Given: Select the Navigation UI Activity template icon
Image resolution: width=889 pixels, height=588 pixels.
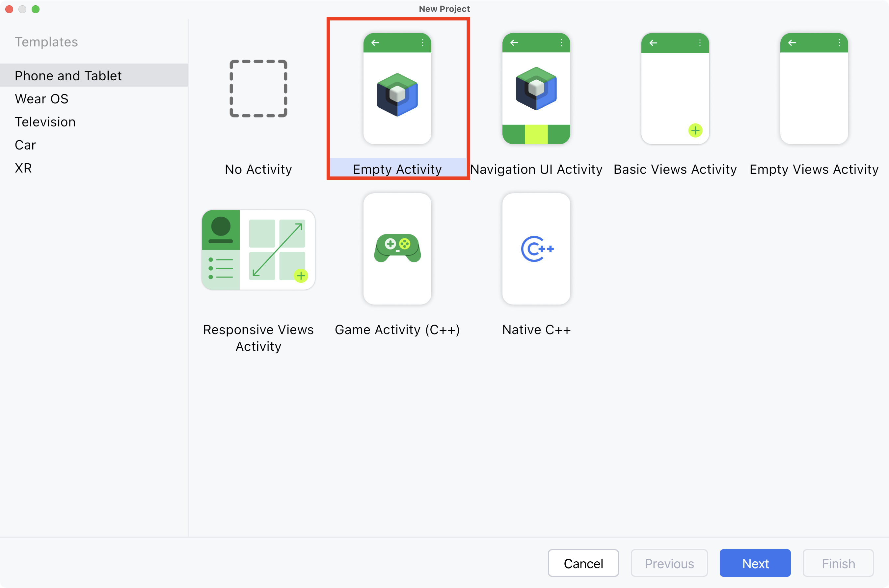Looking at the screenshot, I should [536, 89].
